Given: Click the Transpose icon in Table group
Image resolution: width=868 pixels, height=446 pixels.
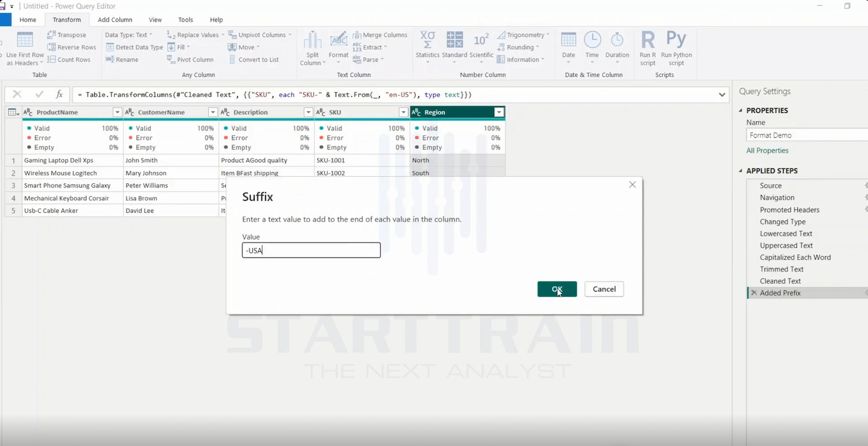Looking at the screenshot, I should click(x=52, y=35).
